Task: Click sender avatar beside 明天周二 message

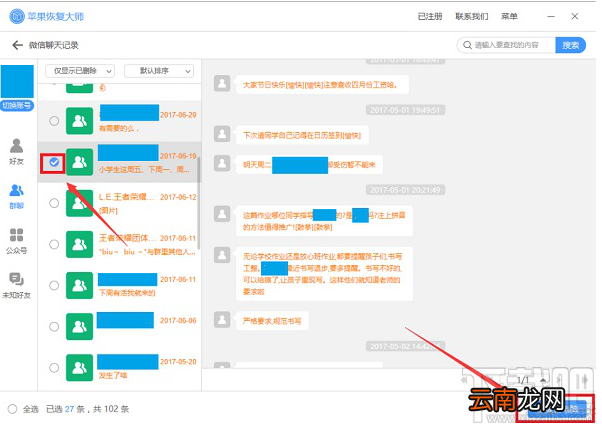Action: coord(222,163)
